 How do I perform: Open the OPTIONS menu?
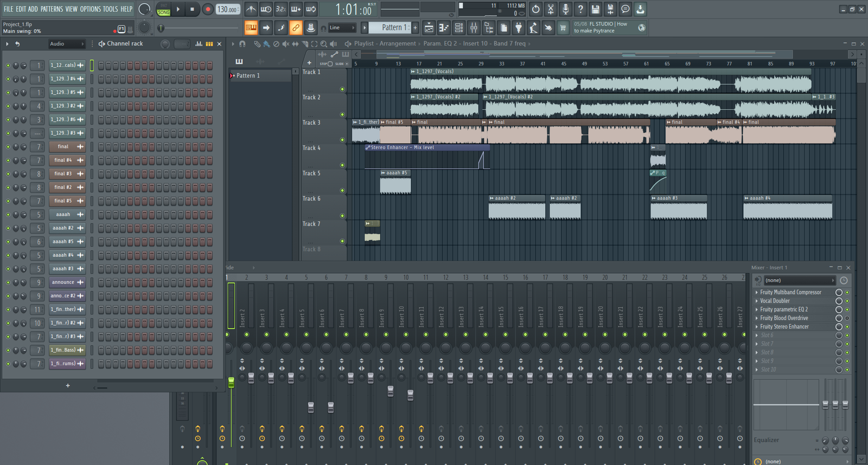tap(91, 9)
